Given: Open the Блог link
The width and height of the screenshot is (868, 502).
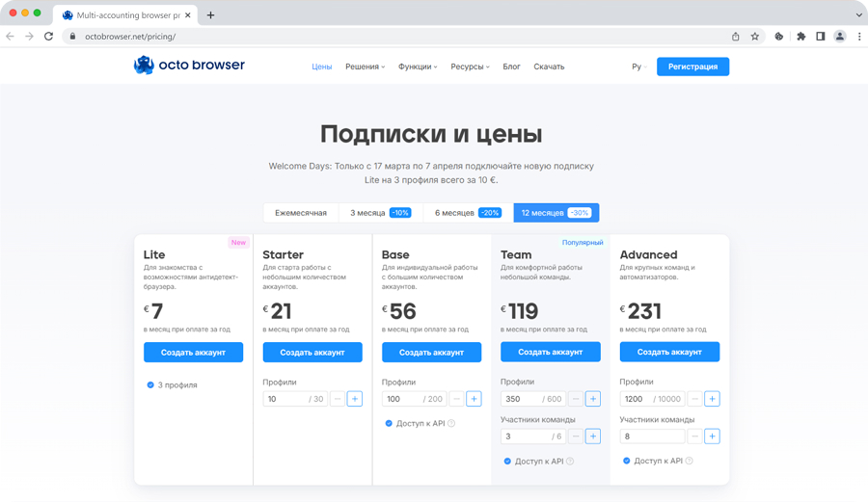Looking at the screenshot, I should [x=511, y=66].
